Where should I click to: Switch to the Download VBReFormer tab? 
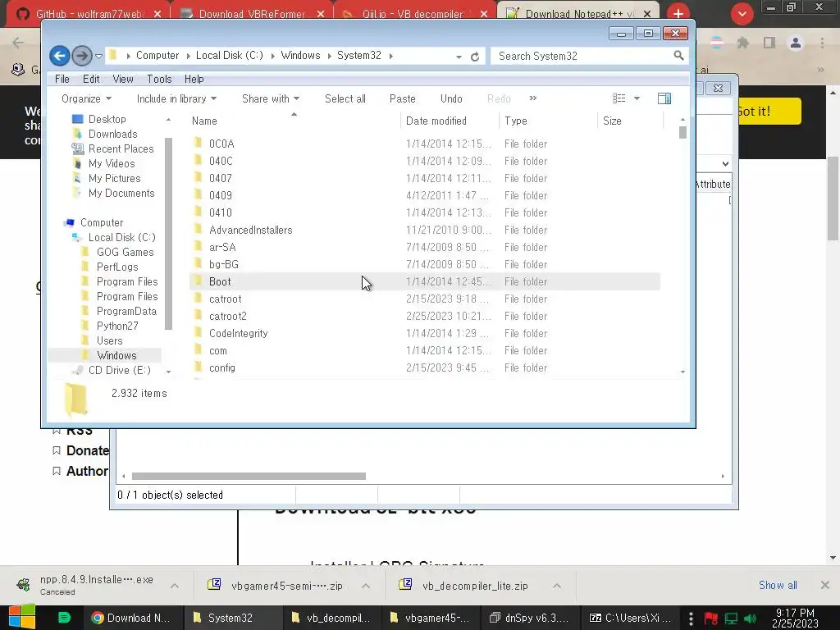[x=252, y=14]
